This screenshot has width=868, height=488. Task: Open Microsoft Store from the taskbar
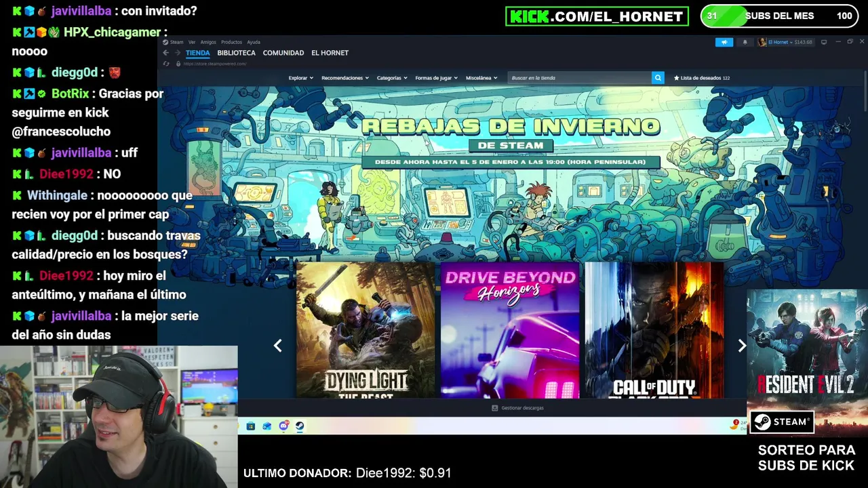tap(250, 426)
